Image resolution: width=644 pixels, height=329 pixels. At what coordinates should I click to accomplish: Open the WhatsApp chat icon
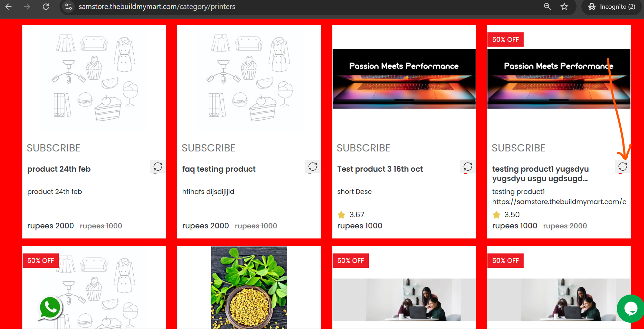(50, 308)
